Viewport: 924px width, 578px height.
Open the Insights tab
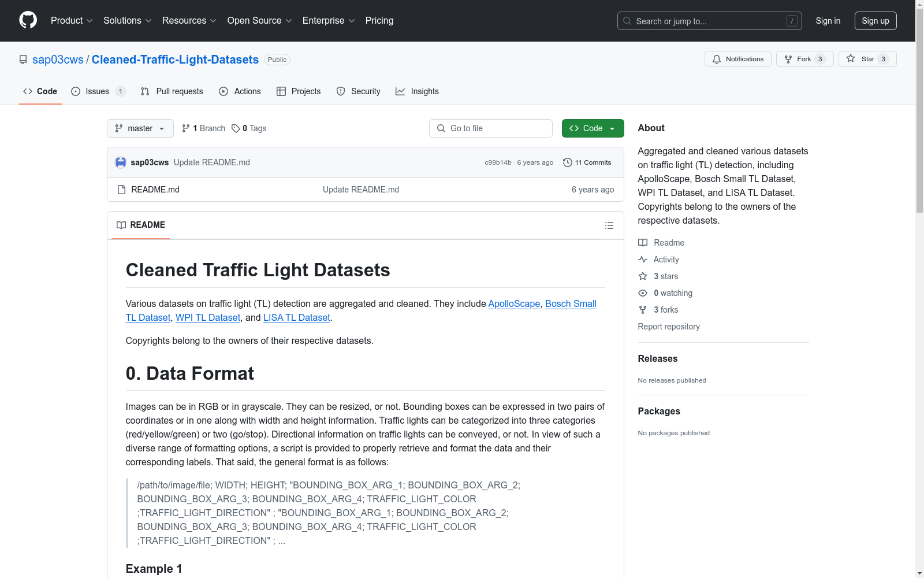click(x=417, y=91)
